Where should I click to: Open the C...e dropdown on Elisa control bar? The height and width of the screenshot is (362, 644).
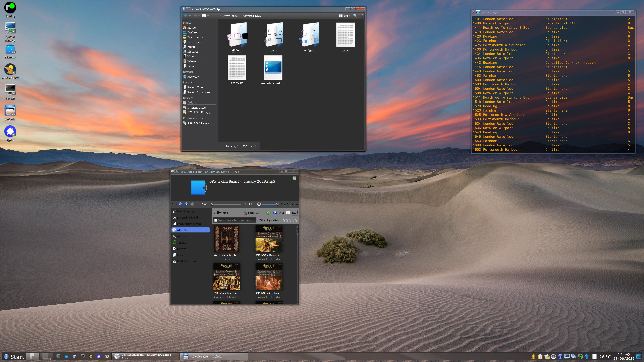(x=283, y=204)
